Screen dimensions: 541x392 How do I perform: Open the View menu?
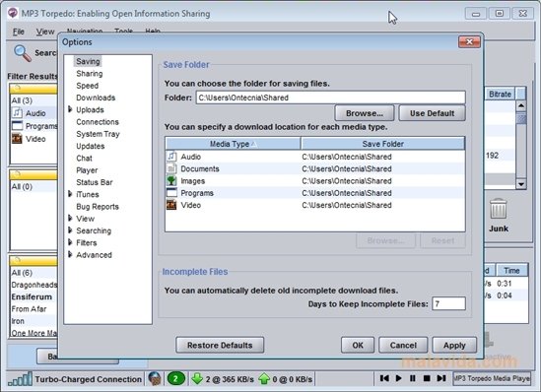45,32
